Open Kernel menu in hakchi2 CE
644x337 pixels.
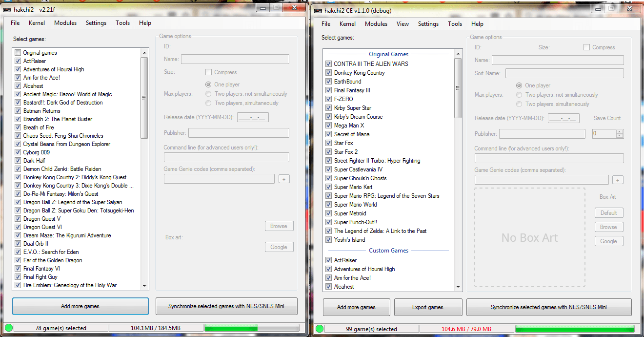point(347,24)
